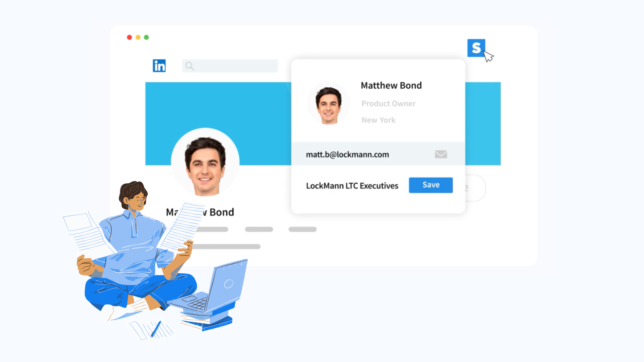Click the Surfe browser extension icon
The width and height of the screenshot is (644, 362).
[477, 47]
